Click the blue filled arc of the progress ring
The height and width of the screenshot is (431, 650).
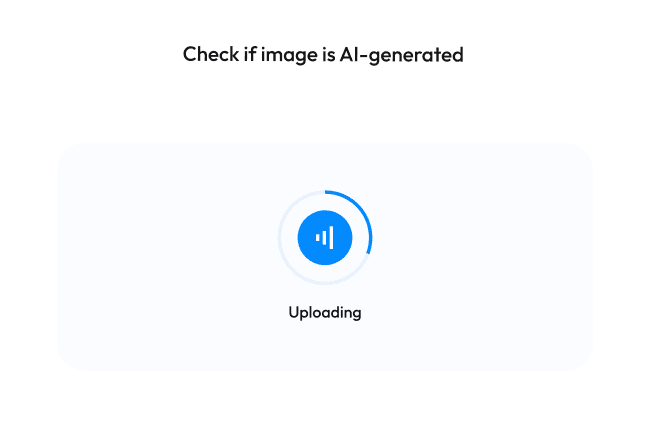(357, 206)
